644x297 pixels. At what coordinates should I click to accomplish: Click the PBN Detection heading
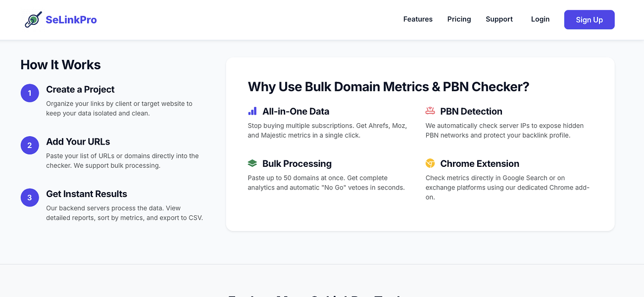pyautogui.click(x=471, y=111)
